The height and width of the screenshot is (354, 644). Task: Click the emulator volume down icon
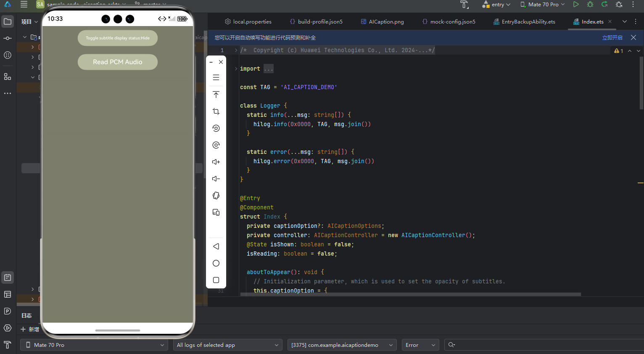(x=216, y=179)
